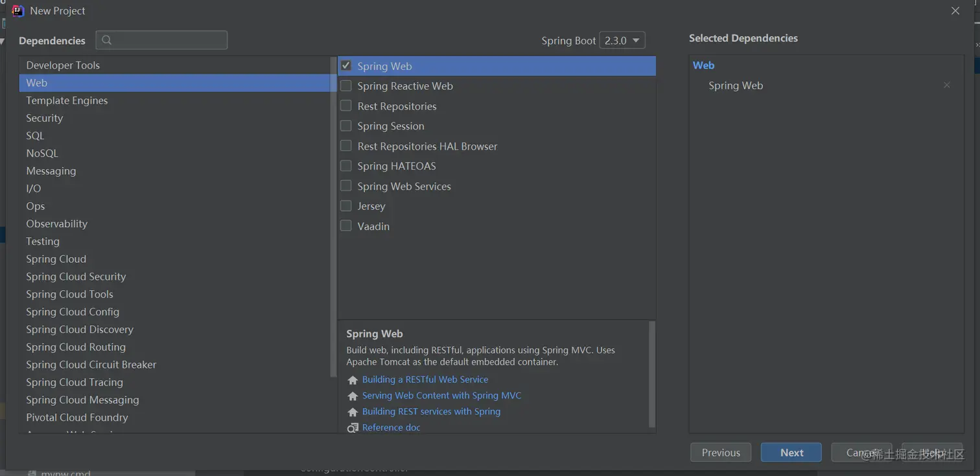The width and height of the screenshot is (980, 476).
Task: Open the Spring Boot version dropdown
Action: tap(622, 40)
